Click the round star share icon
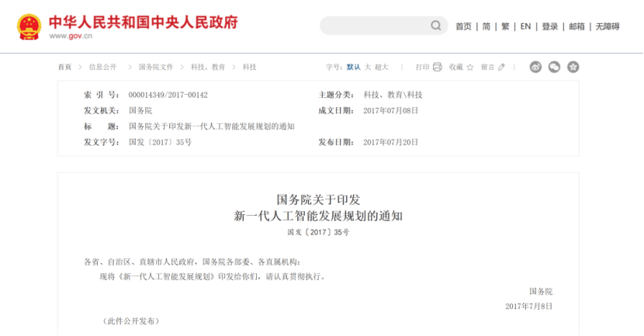The width and height of the screenshot is (644, 336). [573, 68]
